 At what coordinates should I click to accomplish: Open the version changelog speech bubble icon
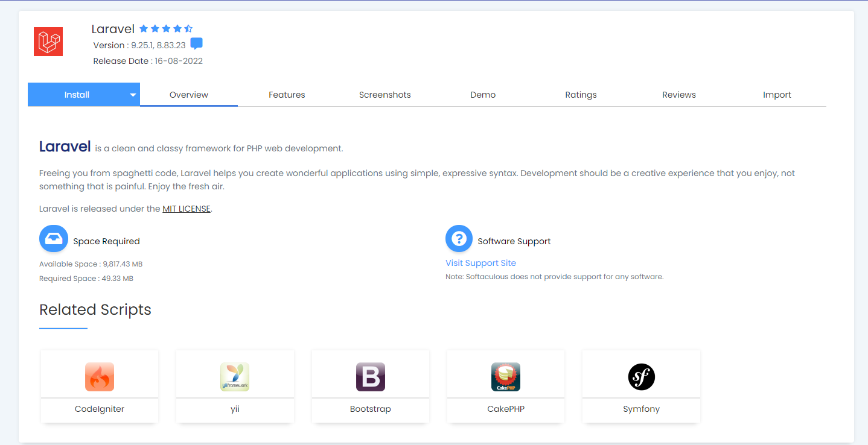point(196,43)
